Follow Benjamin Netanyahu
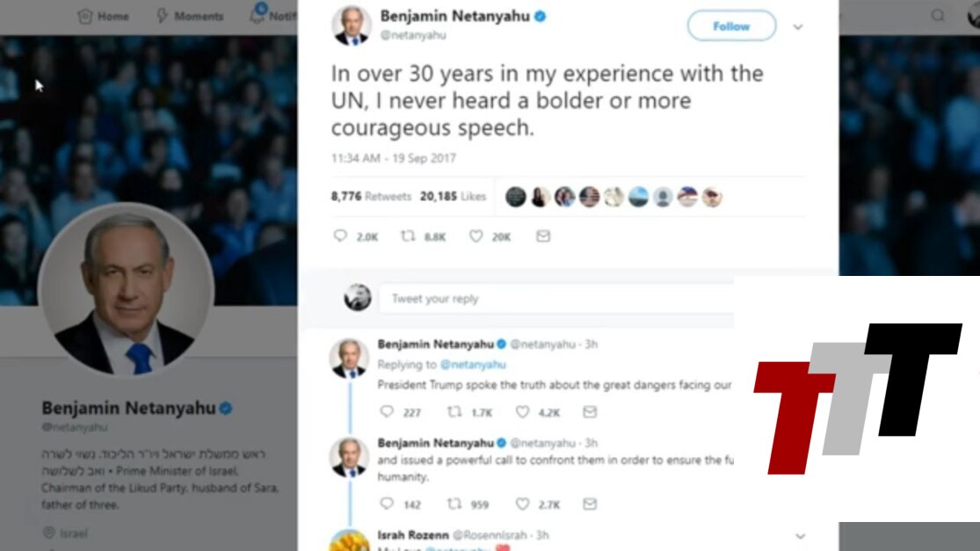The width and height of the screenshot is (980, 551). point(731,26)
